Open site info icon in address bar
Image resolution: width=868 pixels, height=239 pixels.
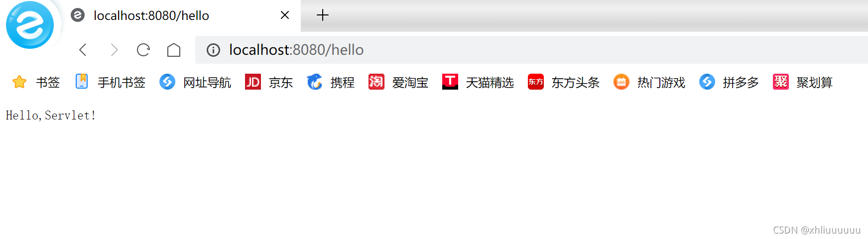coord(213,50)
